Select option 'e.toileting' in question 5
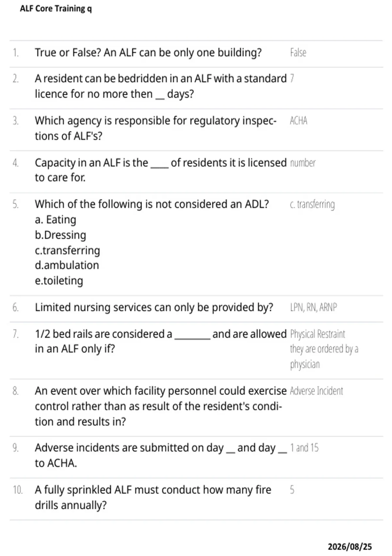 pos(59,281)
